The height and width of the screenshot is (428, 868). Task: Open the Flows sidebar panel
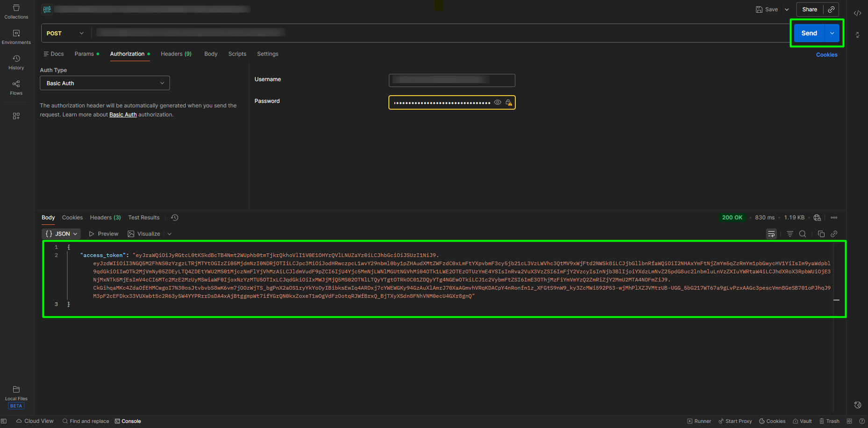[16, 87]
